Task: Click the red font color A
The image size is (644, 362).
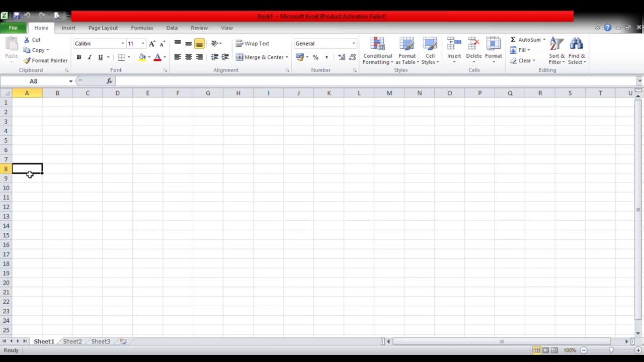Action: [157, 57]
